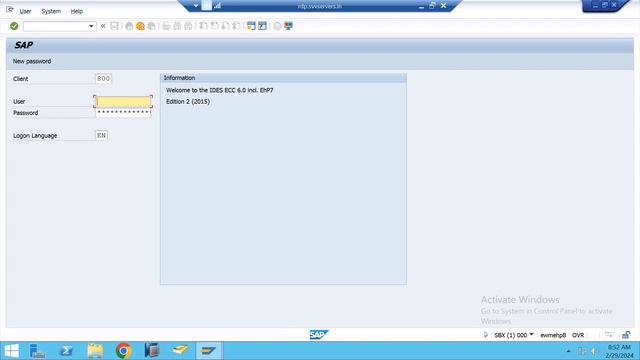Click the connection signal strength icon
Viewport: 640px width, 360px height.
[217, 6]
